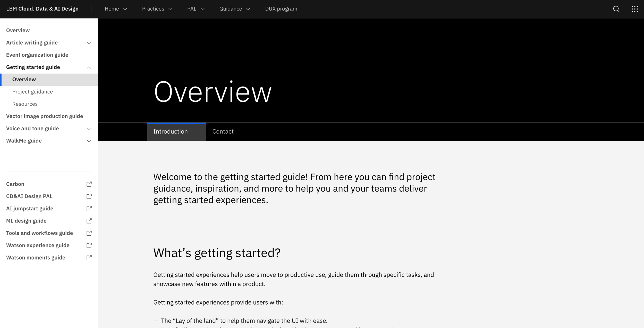Open Carbon via its external link icon

[x=89, y=184]
